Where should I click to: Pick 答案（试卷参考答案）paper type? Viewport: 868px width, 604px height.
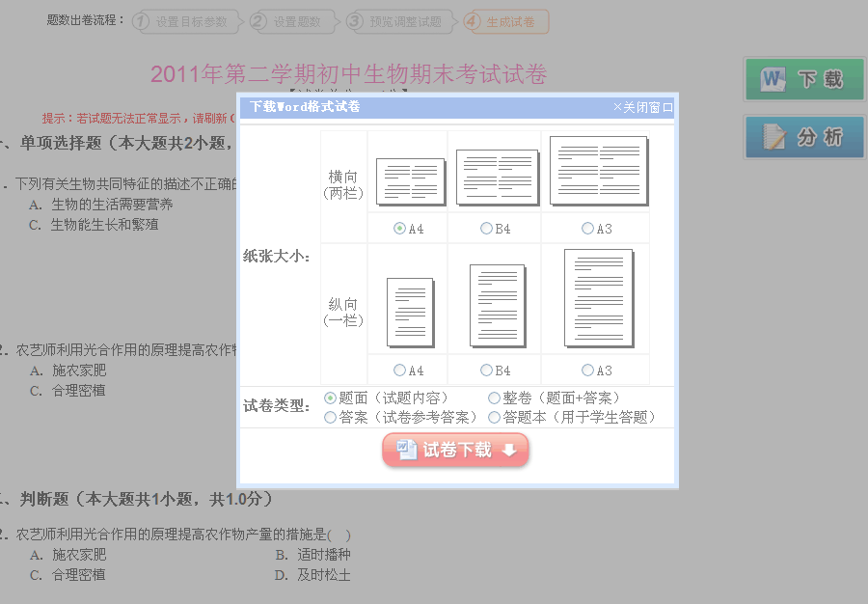[x=331, y=418]
